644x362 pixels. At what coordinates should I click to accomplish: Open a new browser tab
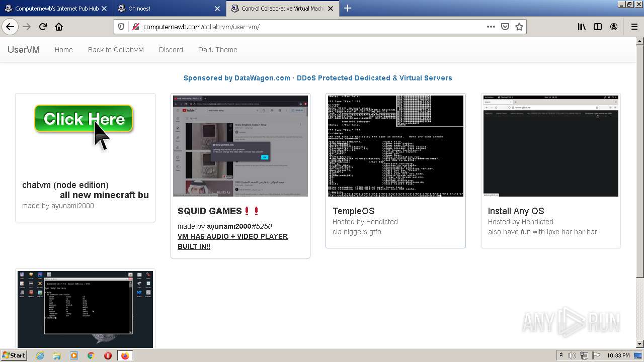click(x=348, y=8)
